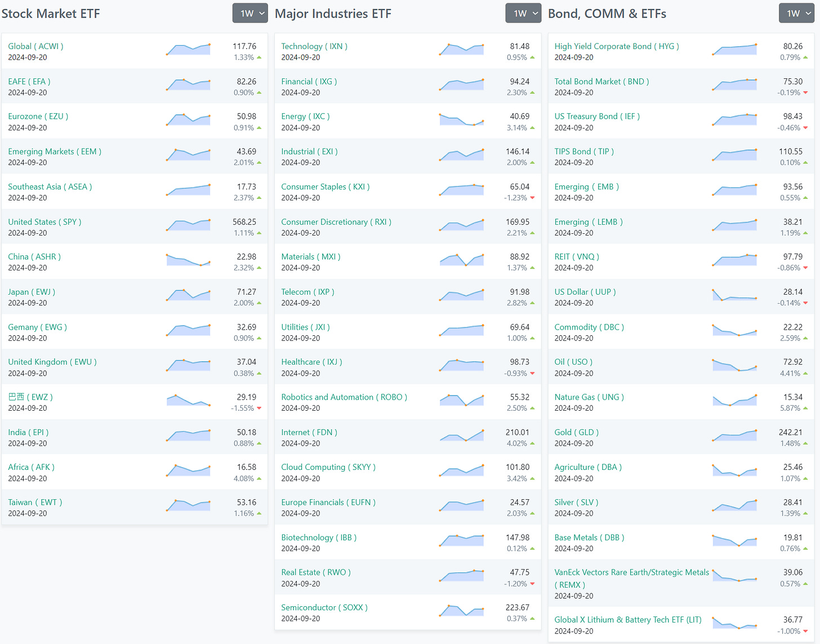Open Industrial ( EXI ) link

309,152
